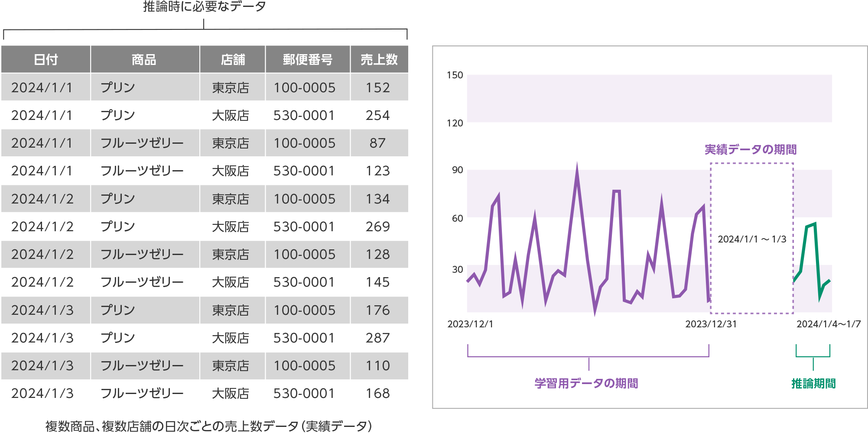Click the green 推論期間 label
This screenshot has height=433, width=868.
[813, 383]
